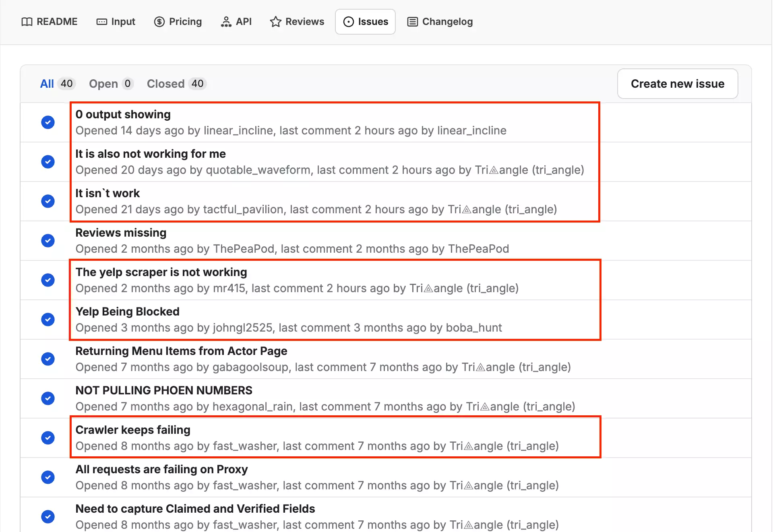The height and width of the screenshot is (532, 773).
Task: Click the list icon beside Changelog
Action: pos(413,22)
